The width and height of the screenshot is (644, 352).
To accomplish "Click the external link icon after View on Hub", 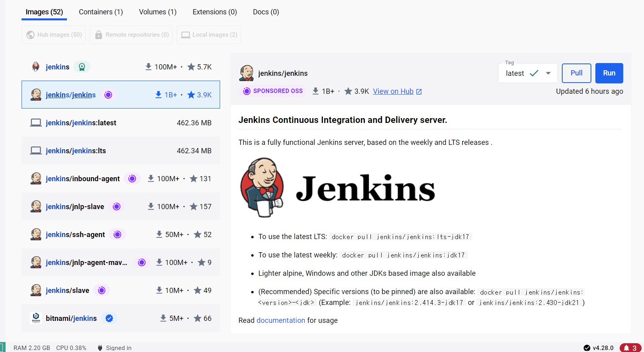I will [x=419, y=92].
